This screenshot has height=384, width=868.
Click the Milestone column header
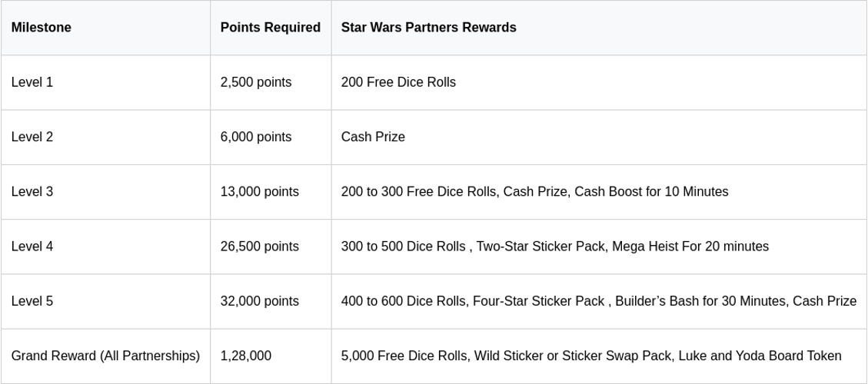[x=41, y=28]
